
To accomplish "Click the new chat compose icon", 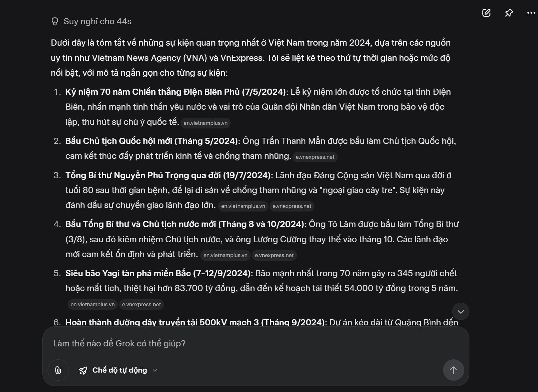I will pos(486,13).
